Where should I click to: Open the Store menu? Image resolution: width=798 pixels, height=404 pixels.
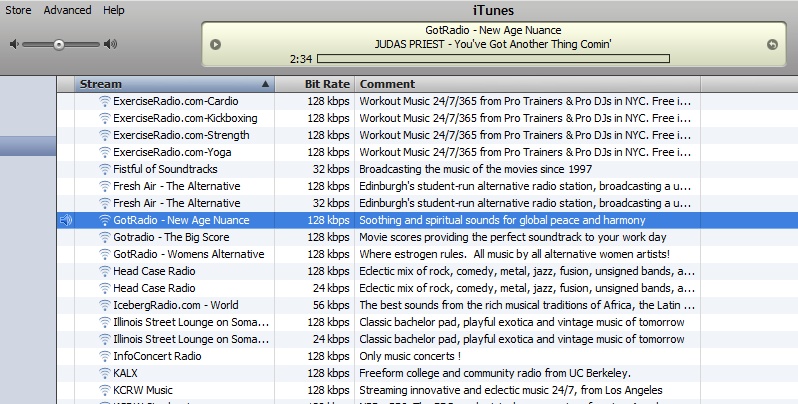click(x=18, y=10)
